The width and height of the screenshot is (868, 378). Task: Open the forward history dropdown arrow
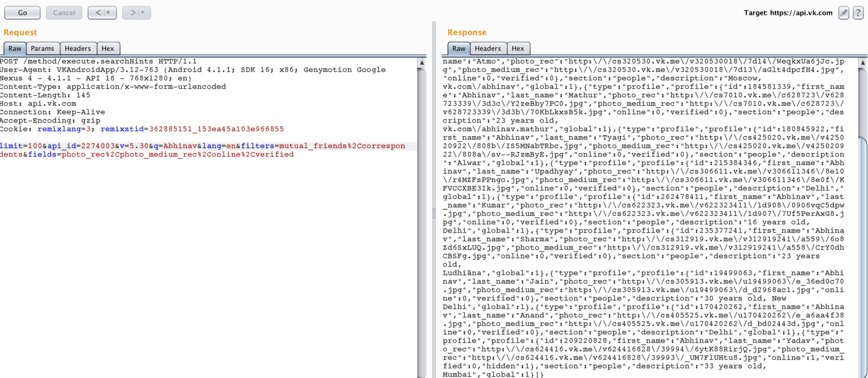tap(143, 12)
